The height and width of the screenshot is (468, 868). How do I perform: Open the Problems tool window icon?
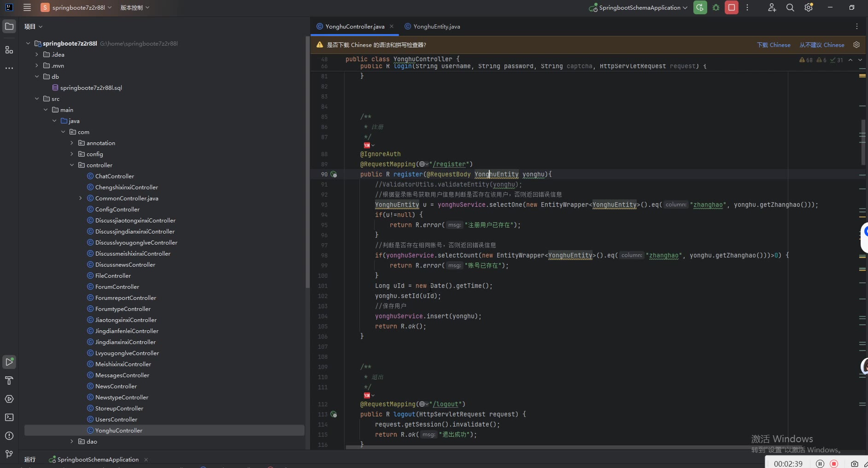click(x=9, y=436)
